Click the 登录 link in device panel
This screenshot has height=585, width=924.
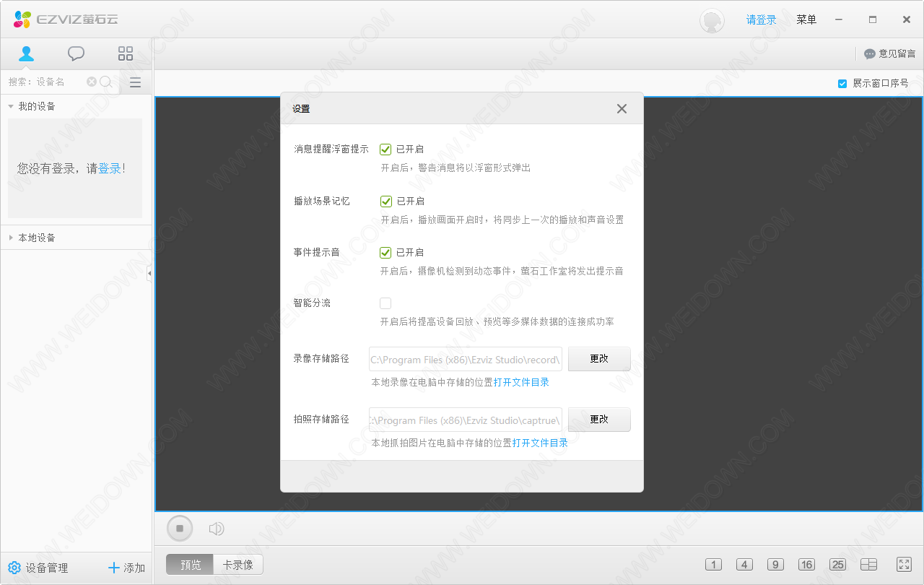point(109,168)
